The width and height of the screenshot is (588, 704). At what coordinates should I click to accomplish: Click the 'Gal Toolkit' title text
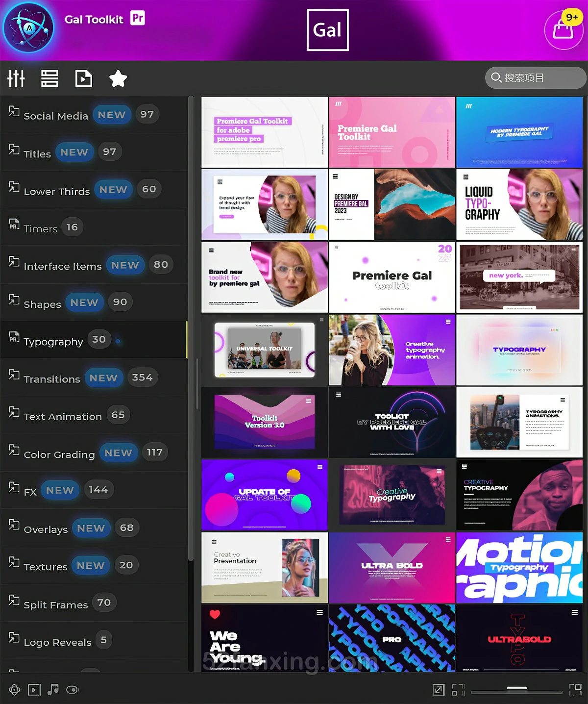(x=94, y=20)
